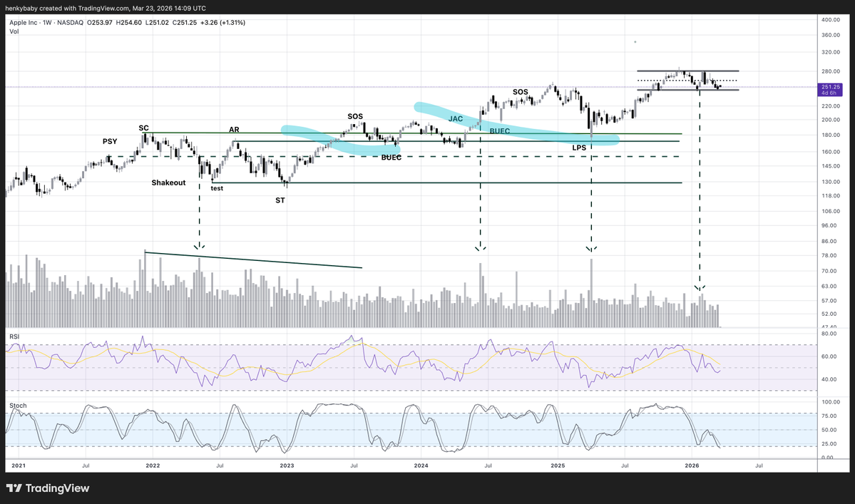This screenshot has height=504, width=855.
Task: Click the 2025 time axis label
Action: tap(558, 466)
